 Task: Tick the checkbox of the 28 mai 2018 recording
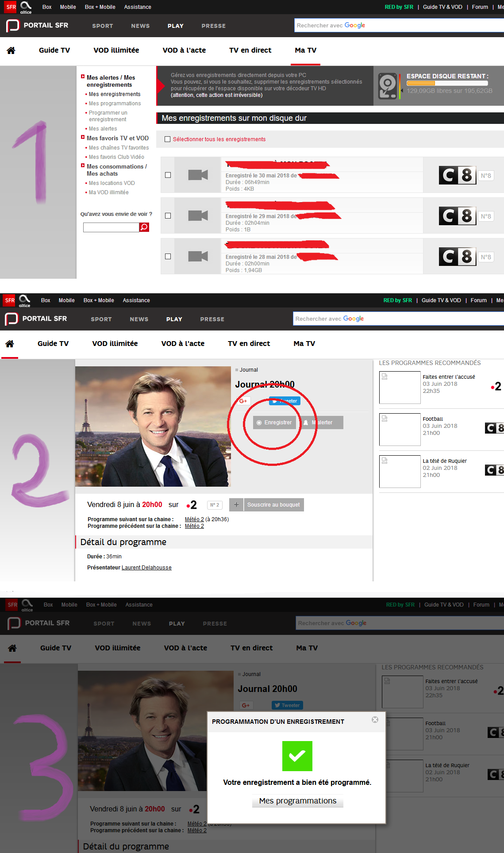coord(168,257)
